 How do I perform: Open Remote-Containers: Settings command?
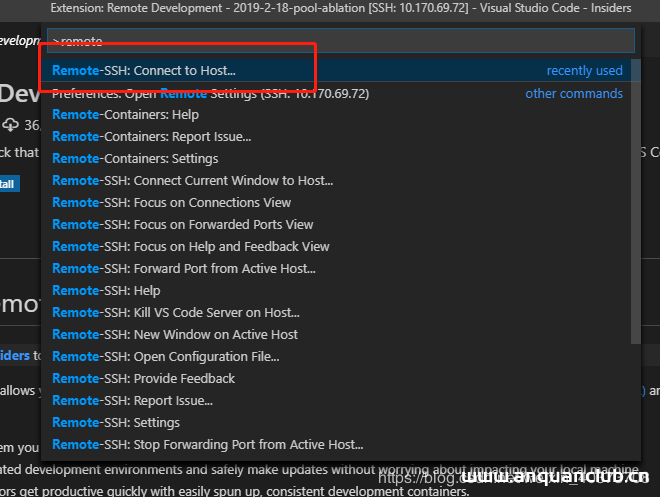coord(336,159)
